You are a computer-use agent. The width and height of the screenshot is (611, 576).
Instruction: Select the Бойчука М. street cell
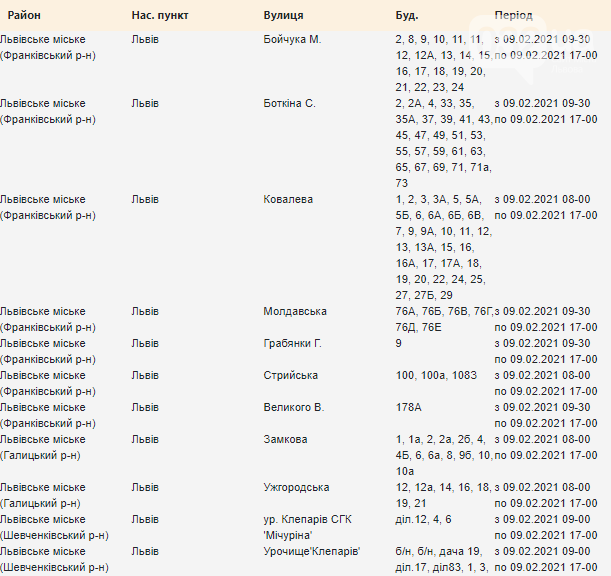click(292, 39)
